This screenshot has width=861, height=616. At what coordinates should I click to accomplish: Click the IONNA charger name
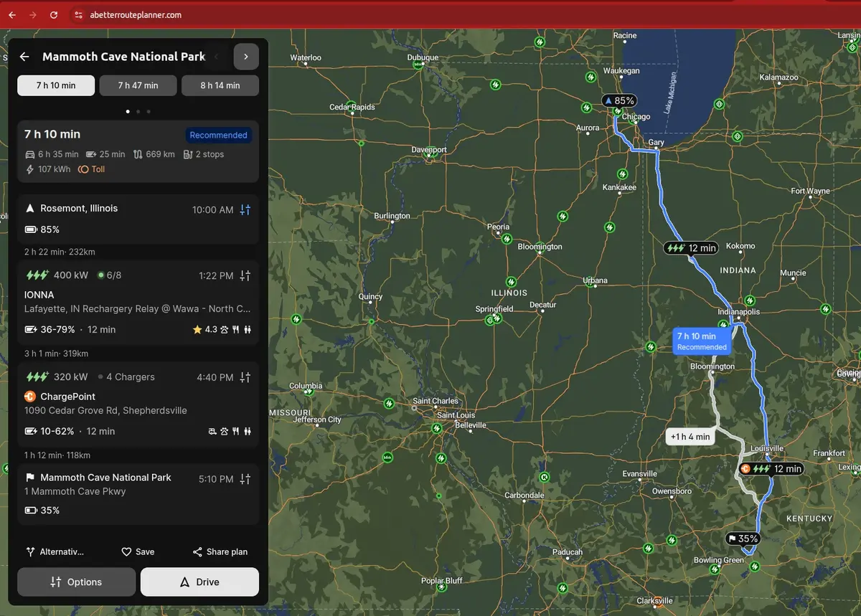[x=39, y=295]
